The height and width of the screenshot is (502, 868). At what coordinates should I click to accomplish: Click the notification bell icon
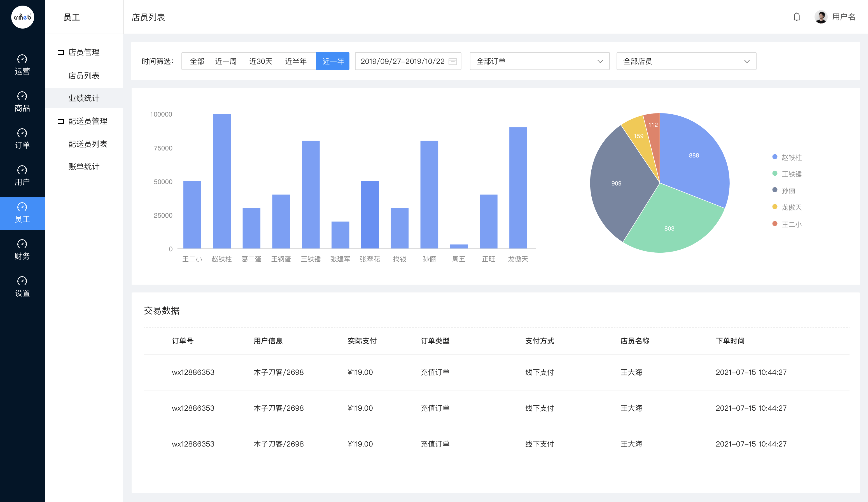pyautogui.click(x=796, y=17)
